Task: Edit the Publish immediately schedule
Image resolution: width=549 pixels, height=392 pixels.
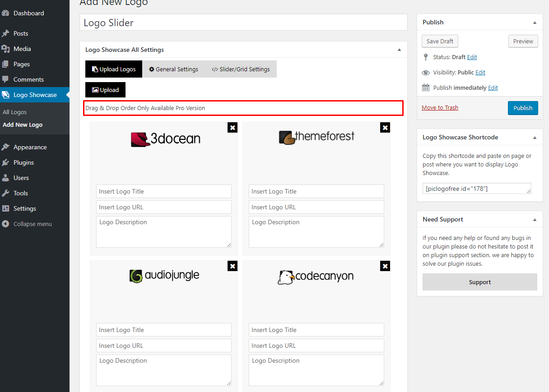Action: (493, 88)
